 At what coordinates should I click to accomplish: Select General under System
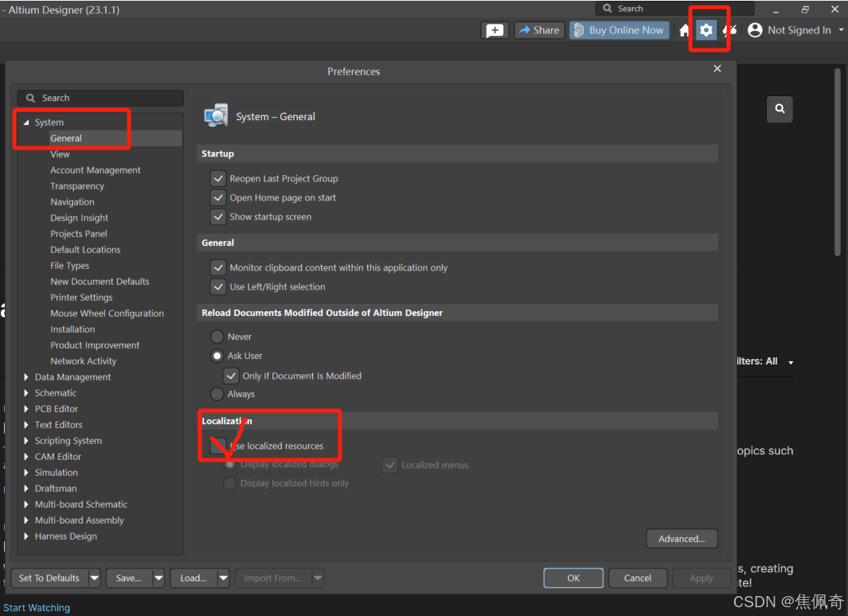pos(66,138)
